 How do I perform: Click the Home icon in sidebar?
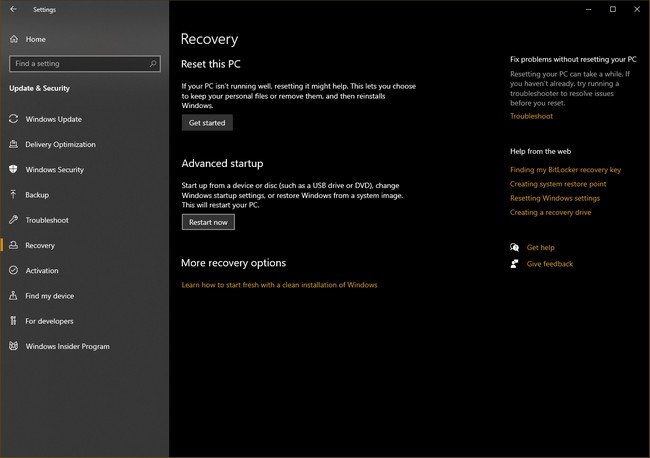[14, 39]
